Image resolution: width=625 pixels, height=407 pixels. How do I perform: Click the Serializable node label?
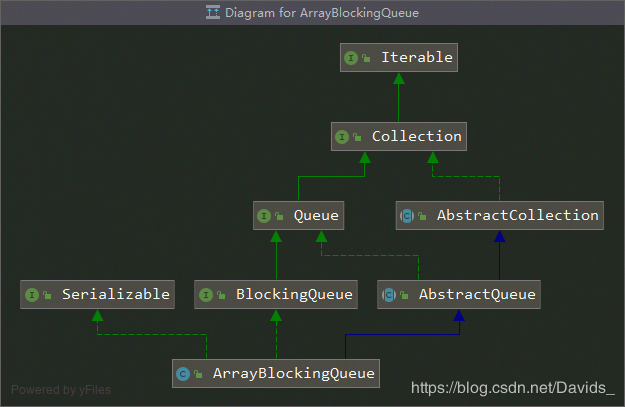116,294
